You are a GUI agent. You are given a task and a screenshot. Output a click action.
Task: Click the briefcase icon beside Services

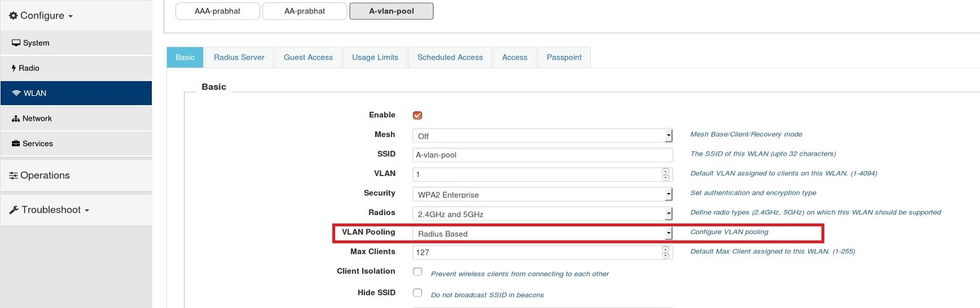coord(16,143)
